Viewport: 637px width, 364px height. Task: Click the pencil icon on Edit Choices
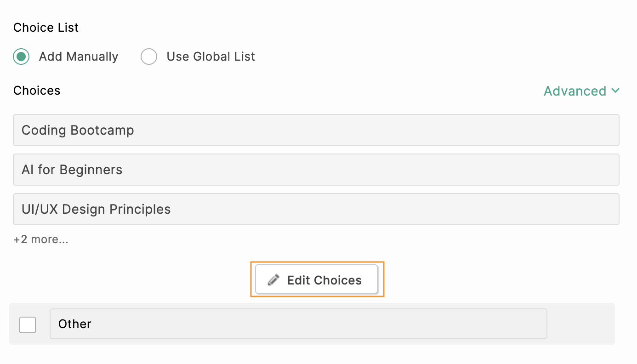(x=273, y=279)
